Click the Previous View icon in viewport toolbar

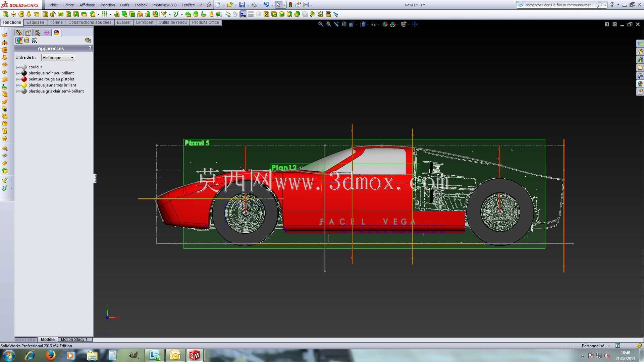336,24
